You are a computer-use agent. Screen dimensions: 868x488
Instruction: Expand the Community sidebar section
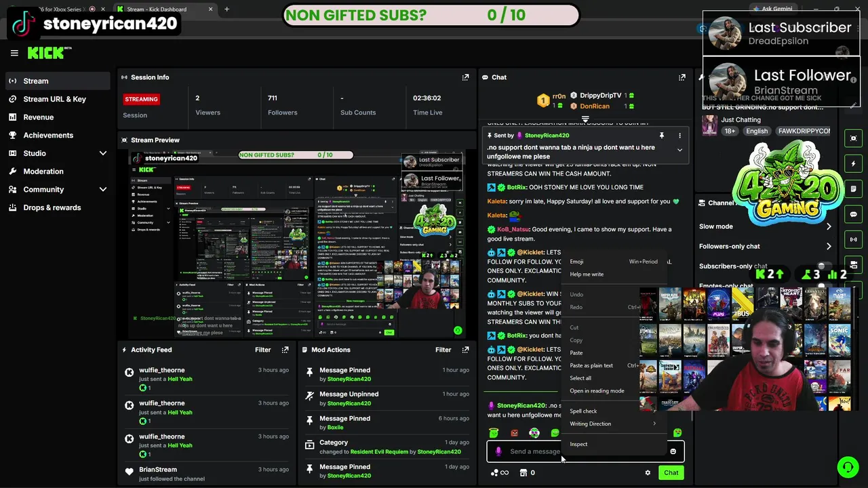(102, 190)
